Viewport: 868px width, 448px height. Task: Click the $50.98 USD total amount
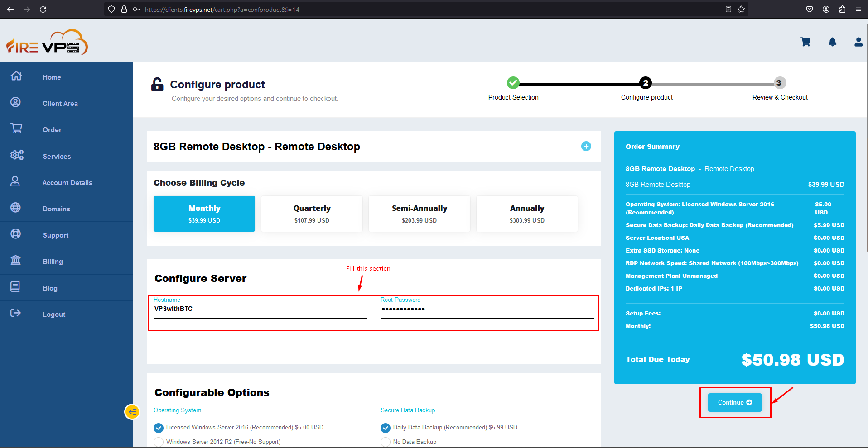click(x=793, y=360)
